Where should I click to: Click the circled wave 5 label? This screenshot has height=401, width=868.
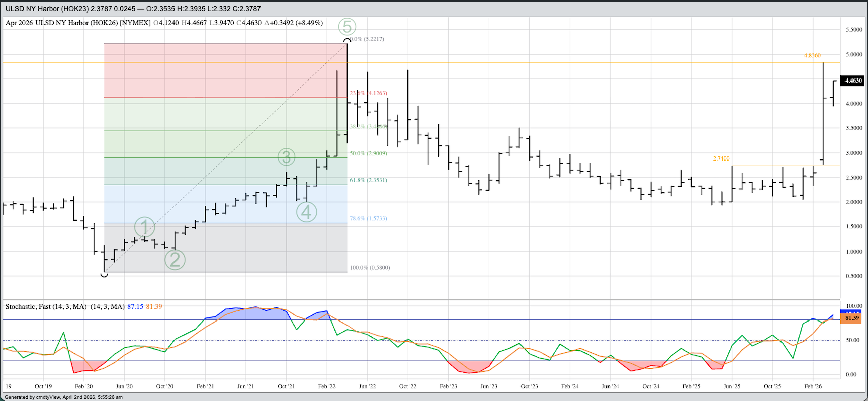(347, 26)
